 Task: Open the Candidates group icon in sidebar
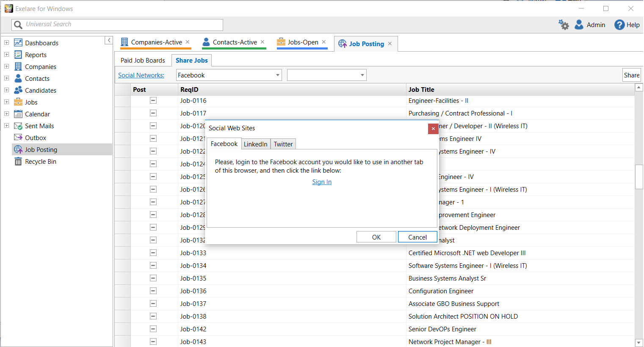[x=18, y=90]
